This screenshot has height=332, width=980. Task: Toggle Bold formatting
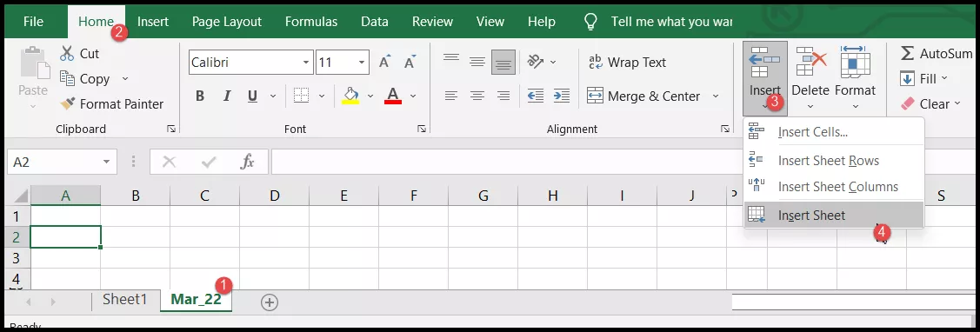(x=200, y=96)
